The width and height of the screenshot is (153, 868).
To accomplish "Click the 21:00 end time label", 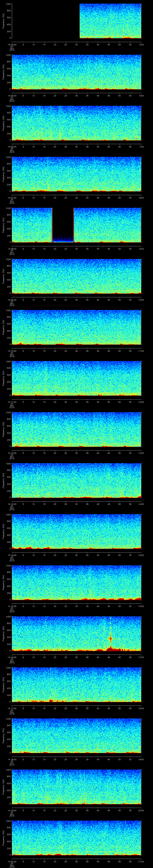I will (141, 861).
